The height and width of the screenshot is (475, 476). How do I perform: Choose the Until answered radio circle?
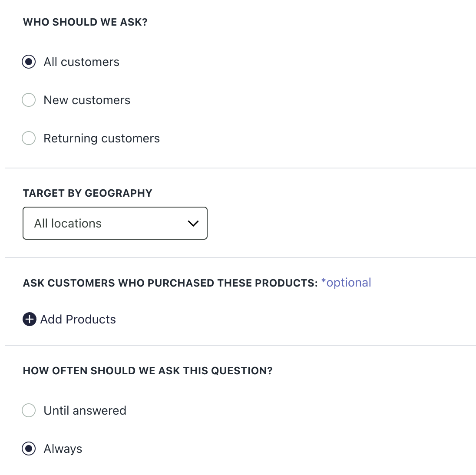pyautogui.click(x=29, y=410)
